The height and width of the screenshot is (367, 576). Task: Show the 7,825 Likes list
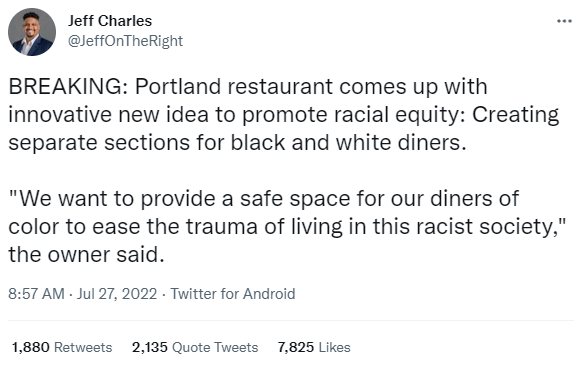tap(314, 347)
